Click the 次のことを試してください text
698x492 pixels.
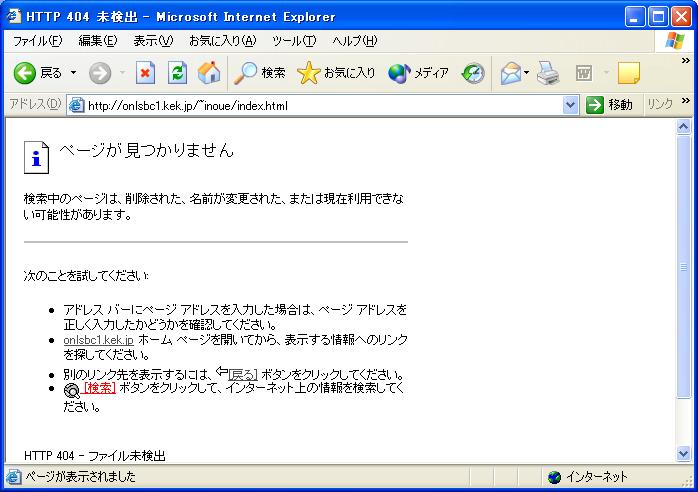coord(86,276)
